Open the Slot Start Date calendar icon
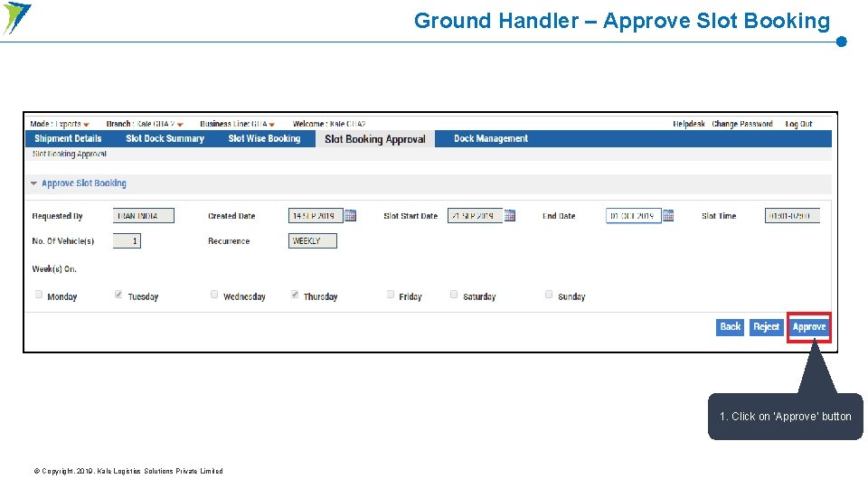Viewport: 868px width, 488px height. click(510, 215)
